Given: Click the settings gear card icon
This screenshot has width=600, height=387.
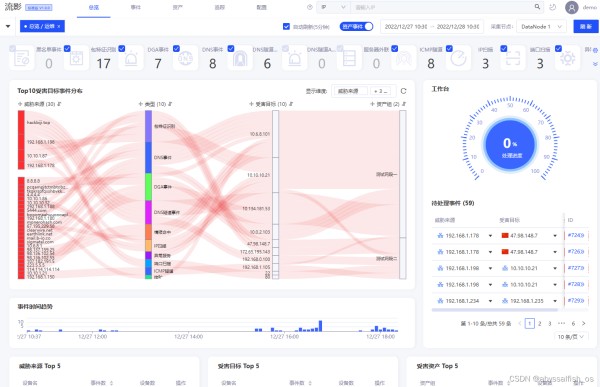Looking at the screenshot, I should 567,59.
